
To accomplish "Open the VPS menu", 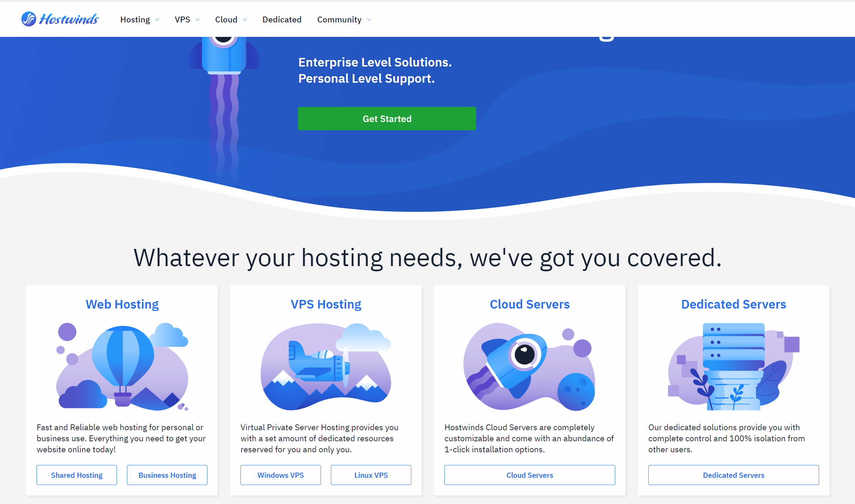I will pos(182,20).
